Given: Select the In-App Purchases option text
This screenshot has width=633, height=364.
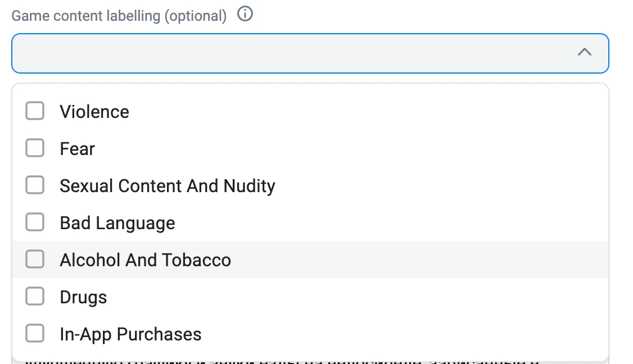Looking at the screenshot, I should [x=130, y=335].
